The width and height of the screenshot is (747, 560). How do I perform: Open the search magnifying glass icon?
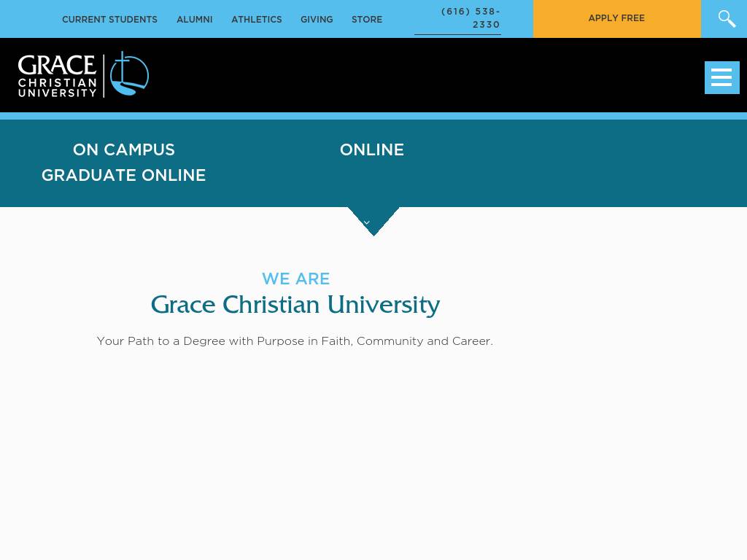(x=726, y=19)
